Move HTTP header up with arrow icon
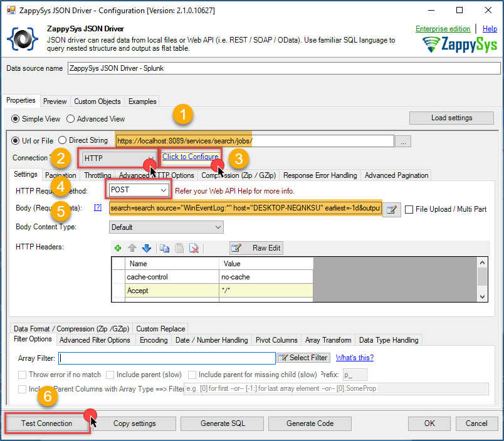This screenshot has width=504, height=441. click(132, 248)
